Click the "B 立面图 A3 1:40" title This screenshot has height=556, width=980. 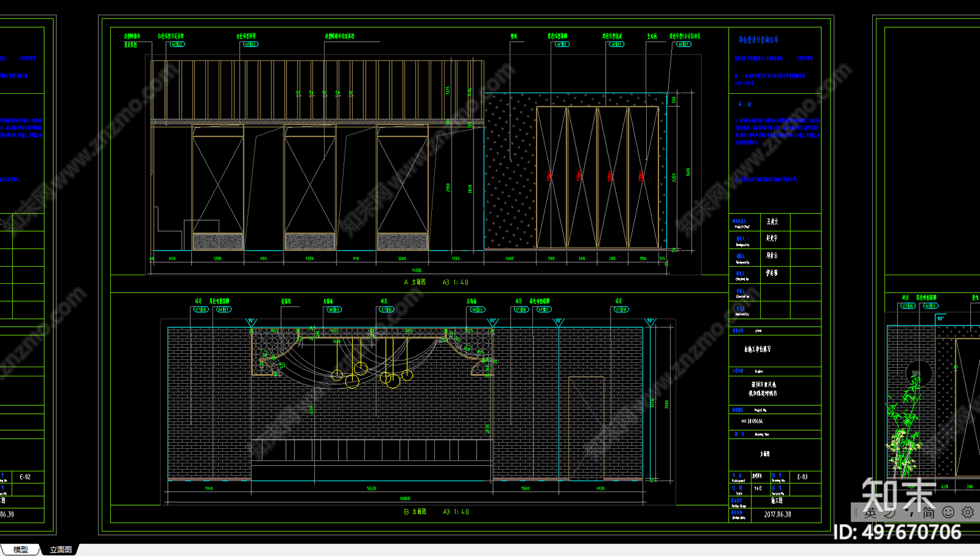click(x=436, y=511)
